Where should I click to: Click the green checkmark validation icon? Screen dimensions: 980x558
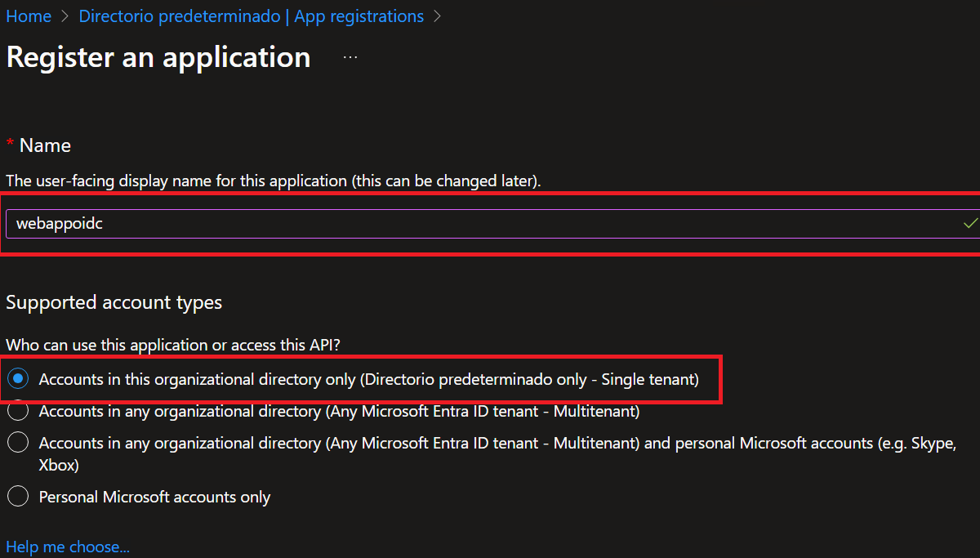[969, 222]
